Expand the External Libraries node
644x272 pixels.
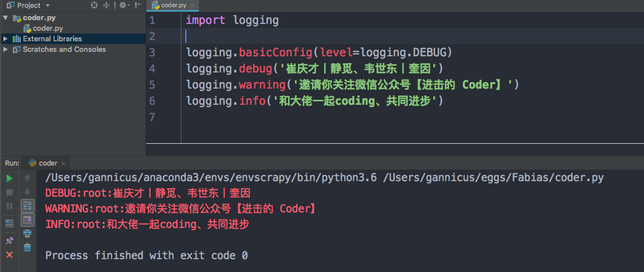pos(6,39)
